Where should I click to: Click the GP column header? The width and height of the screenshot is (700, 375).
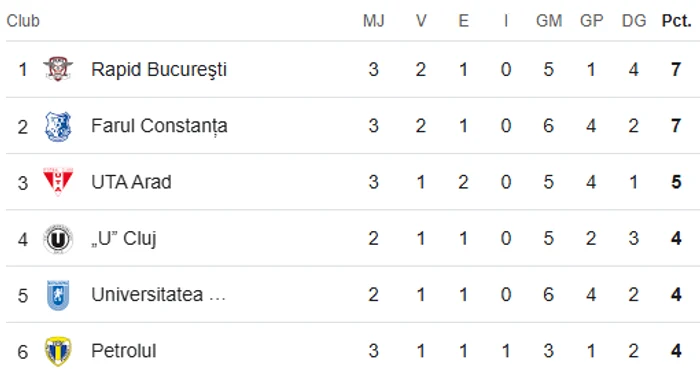592,21
